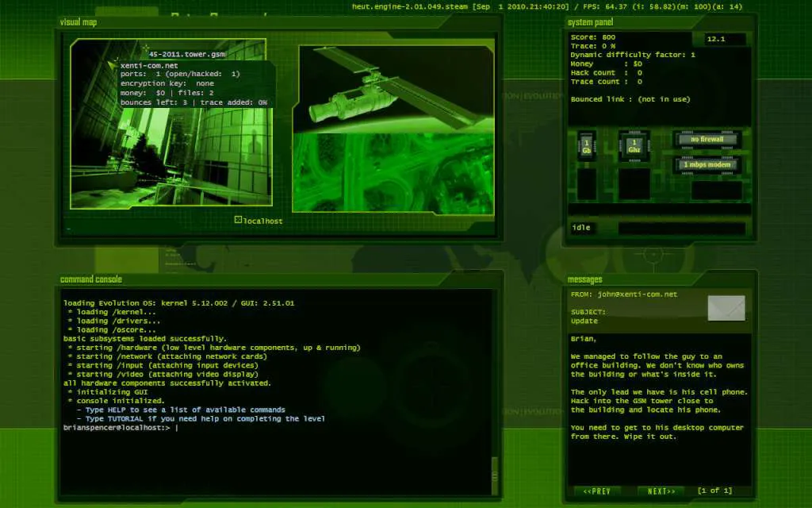Focus the brianspencer@localhost console prompt

(x=121, y=428)
